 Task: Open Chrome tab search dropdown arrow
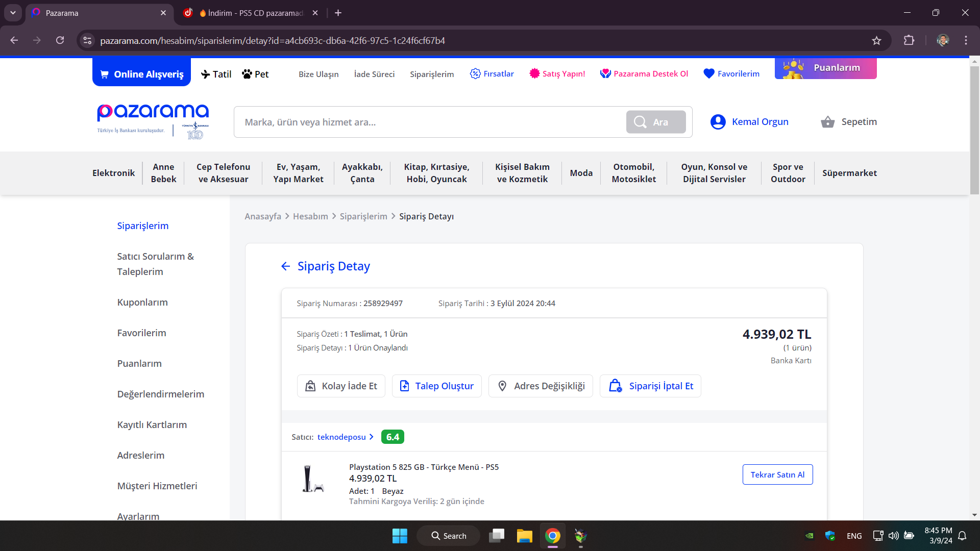pos(13,13)
